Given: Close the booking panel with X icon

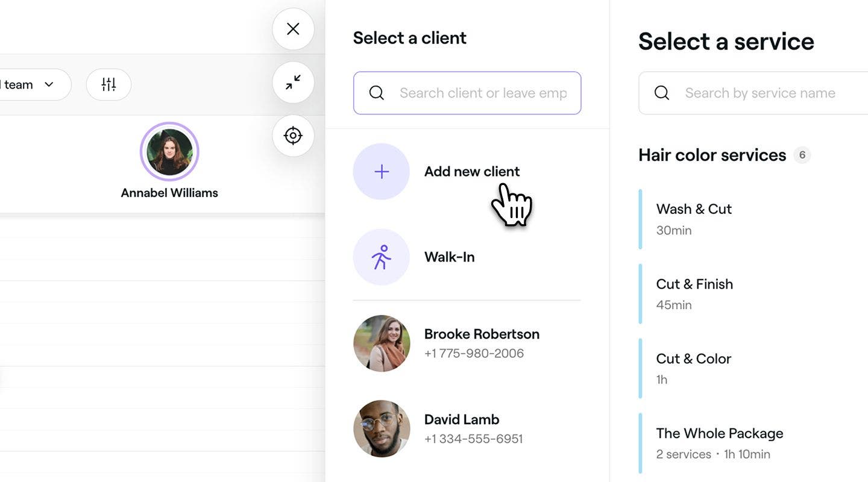Looking at the screenshot, I should point(293,29).
